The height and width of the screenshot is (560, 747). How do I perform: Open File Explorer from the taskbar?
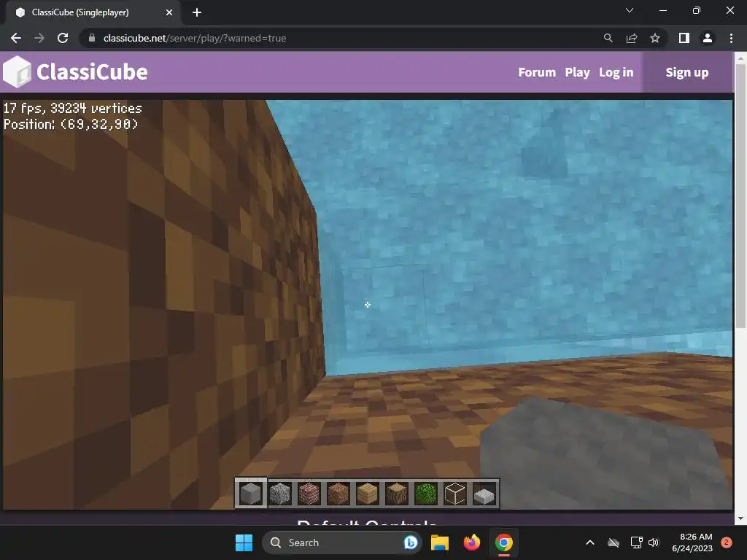440,542
